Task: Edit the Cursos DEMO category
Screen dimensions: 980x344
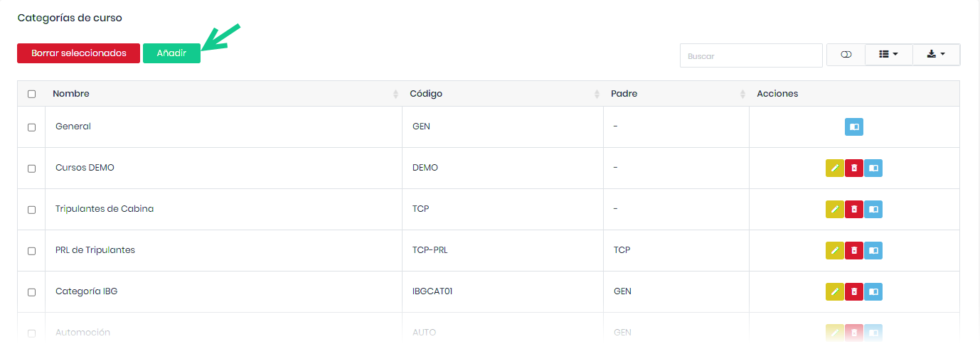Action: tap(835, 168)
